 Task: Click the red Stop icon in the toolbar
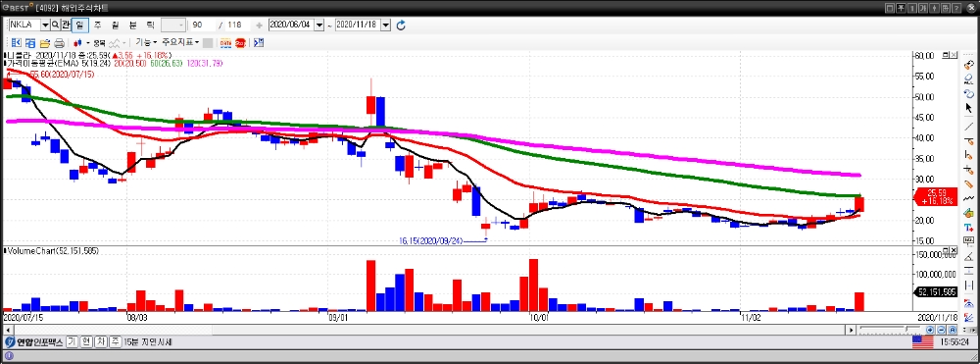click(241, 43)
